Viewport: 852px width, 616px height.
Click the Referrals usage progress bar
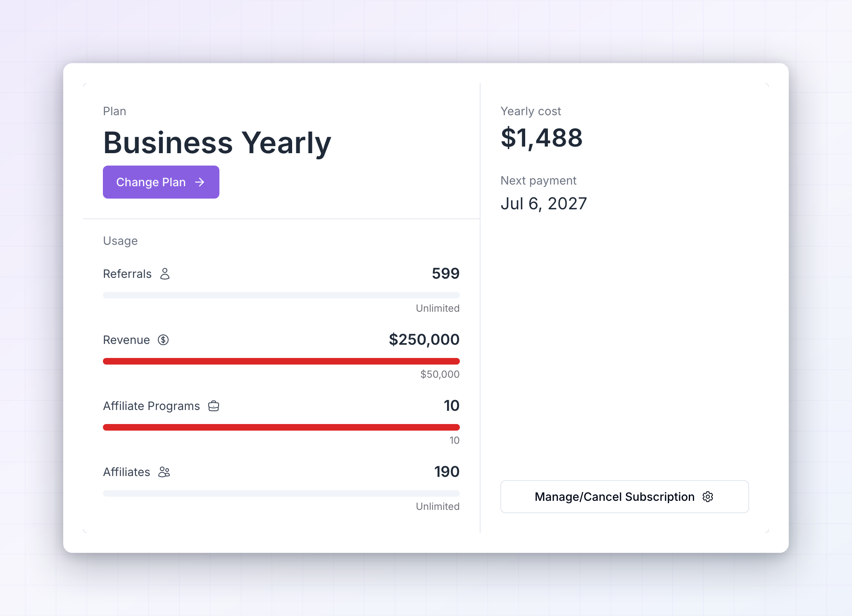coord(281,295)
